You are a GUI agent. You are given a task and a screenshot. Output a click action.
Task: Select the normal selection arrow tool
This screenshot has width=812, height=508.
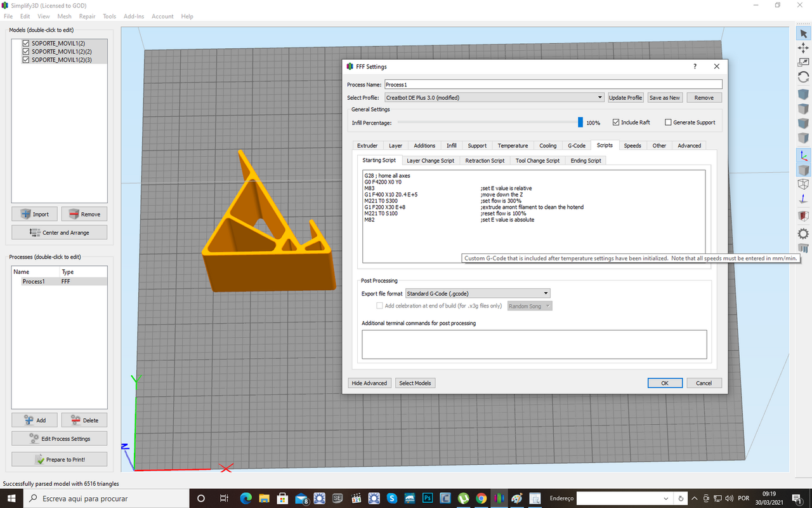click(x=802, y=32)
